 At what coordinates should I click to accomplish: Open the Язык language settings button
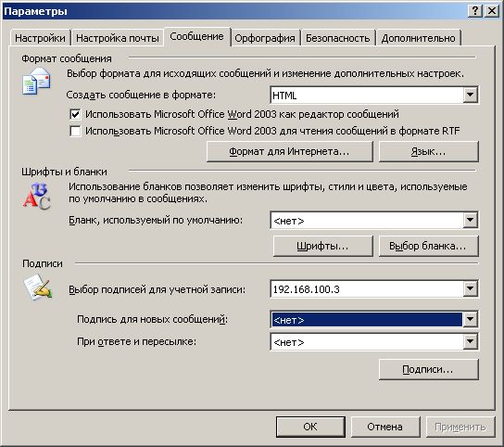tap(428, 151)
